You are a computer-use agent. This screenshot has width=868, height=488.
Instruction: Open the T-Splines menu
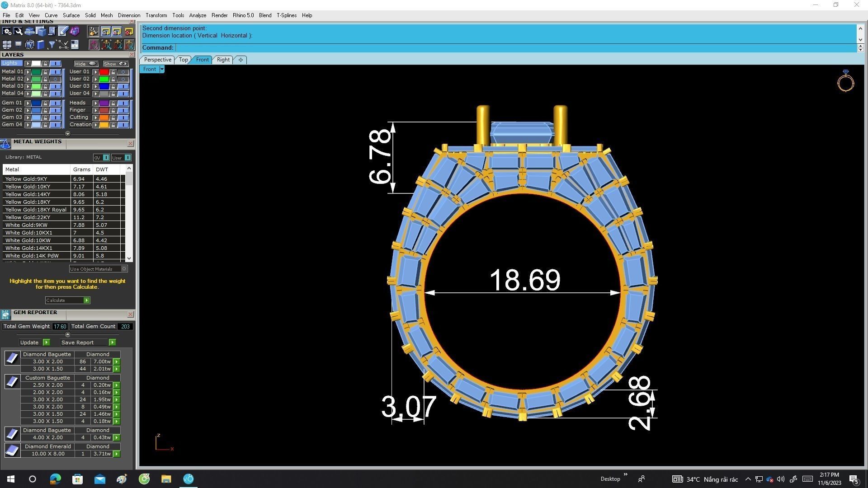tap(286, 15)
